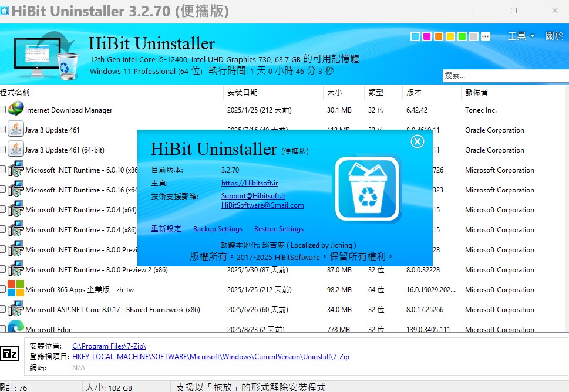
Task: Click the Internet Download Manager program icon
Action: 16,109
